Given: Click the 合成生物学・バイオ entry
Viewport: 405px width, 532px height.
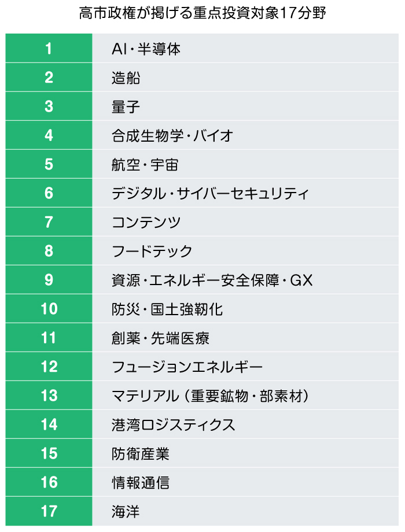Looking at the screenshot, I should point(172,136).
